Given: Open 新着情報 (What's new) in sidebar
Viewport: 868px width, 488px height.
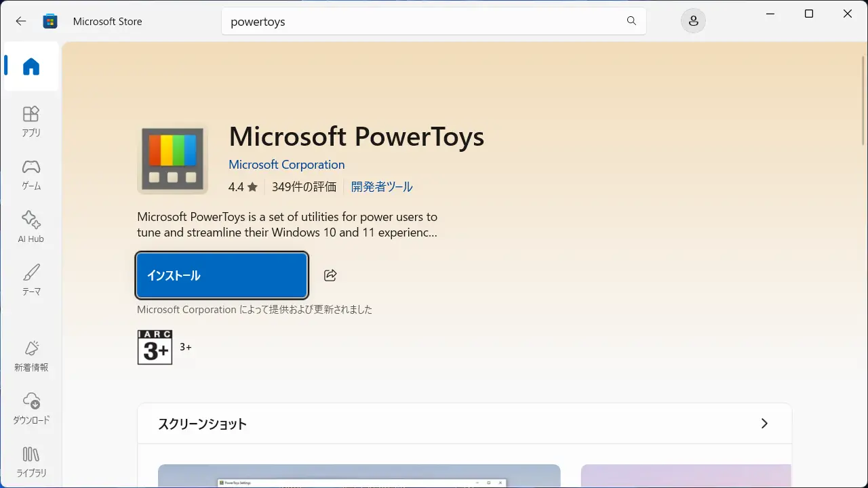Looking at the screenshot, I should (31, 356).
